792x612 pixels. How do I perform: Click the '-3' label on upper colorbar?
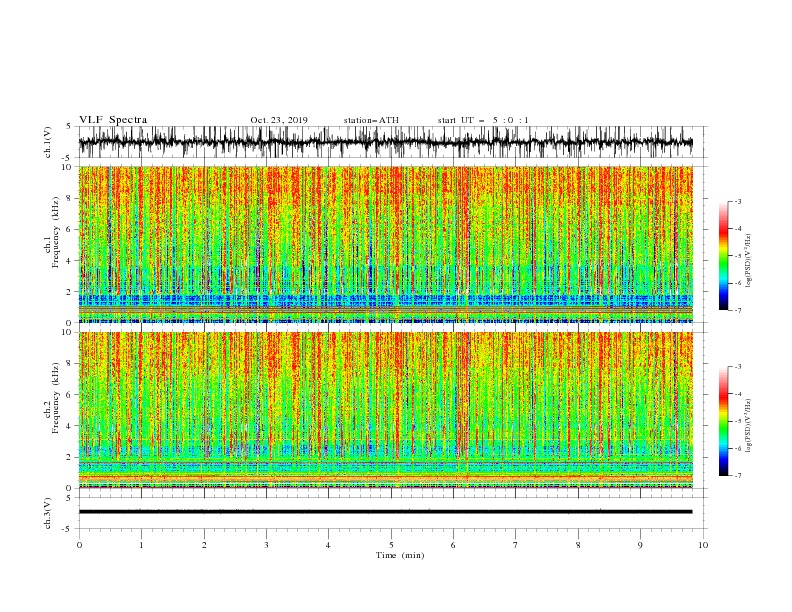tap(737, 201)
